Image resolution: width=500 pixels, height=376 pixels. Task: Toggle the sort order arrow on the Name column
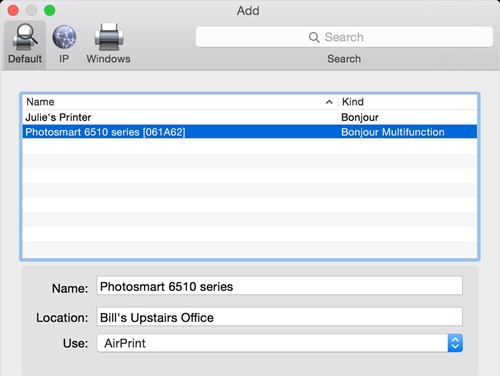(x=329, y=102)
